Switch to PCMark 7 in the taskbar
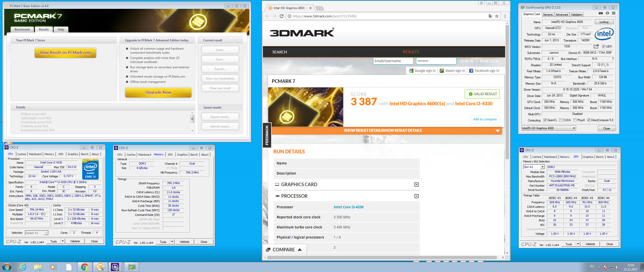Image resolution: width=644 pixels, height=272 pixels. click(x=100, y=267)
